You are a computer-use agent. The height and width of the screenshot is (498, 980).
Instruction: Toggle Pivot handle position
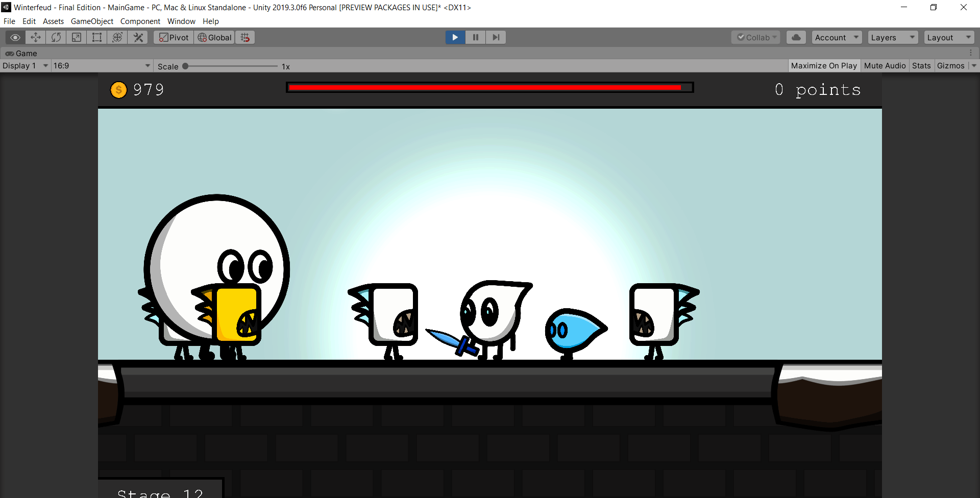coord(174,37)
